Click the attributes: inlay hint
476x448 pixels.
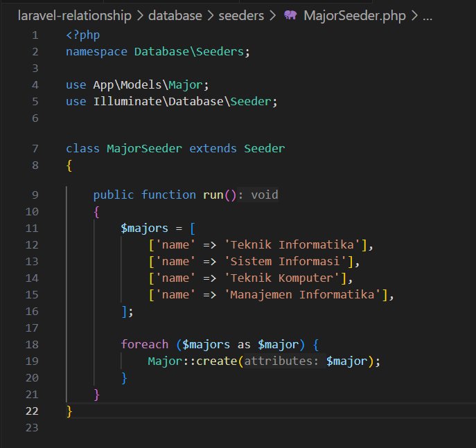[281, 361]
